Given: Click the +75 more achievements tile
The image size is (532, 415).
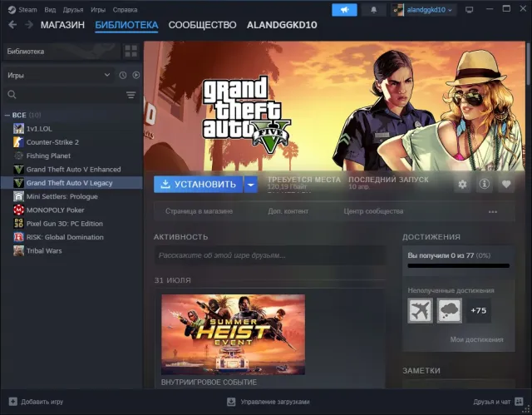Looking at the screenshot, I should pos(479,310).
